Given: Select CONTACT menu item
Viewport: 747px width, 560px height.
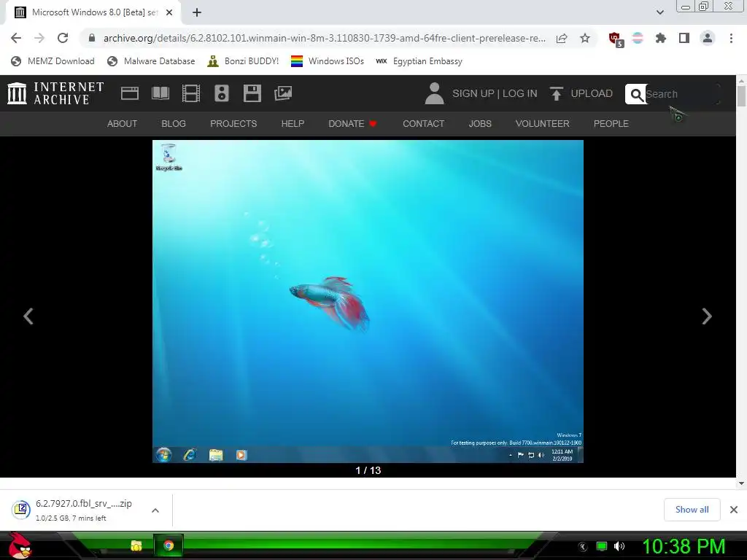Looking at the screenshot, I should (x=424, y=124).
